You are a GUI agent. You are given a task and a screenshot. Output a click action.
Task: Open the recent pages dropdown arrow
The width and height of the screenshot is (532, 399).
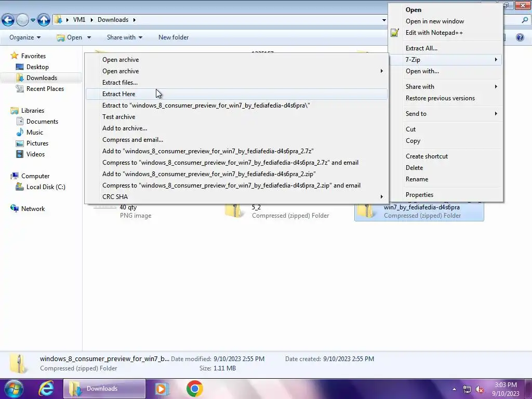tap(33, 20)
